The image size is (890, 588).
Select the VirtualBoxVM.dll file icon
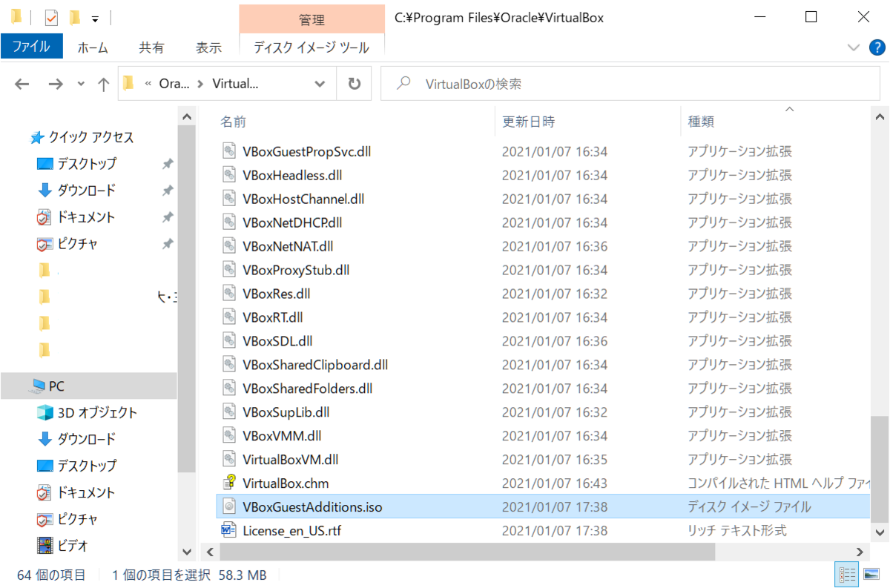click(x=229, y=460)
